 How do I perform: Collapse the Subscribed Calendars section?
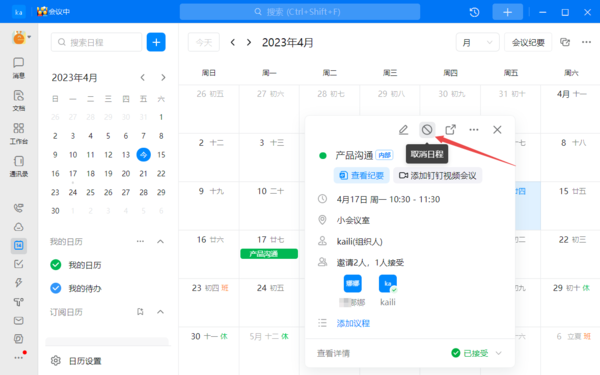[161, 312]
